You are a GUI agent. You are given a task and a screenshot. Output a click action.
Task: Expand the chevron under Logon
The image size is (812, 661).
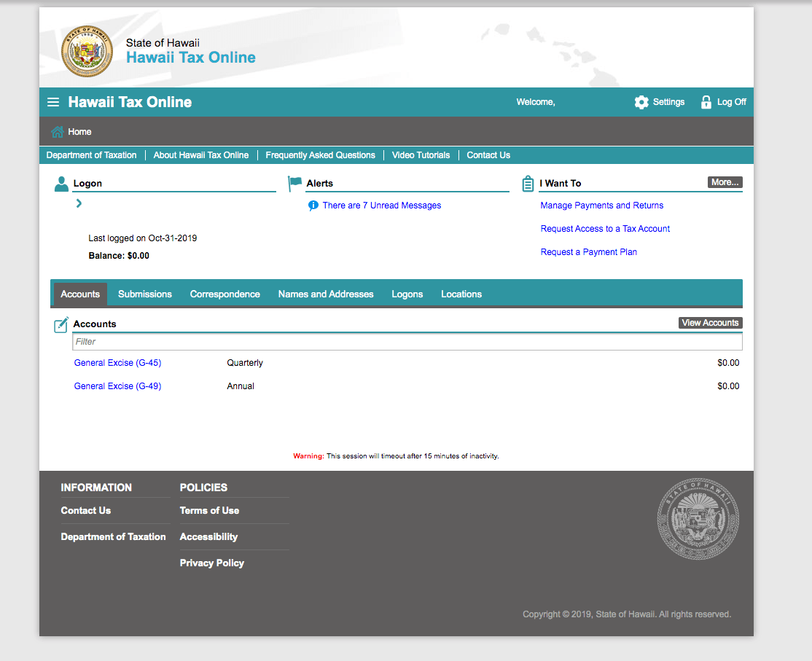pyautogui.click(x=78, y=204)
